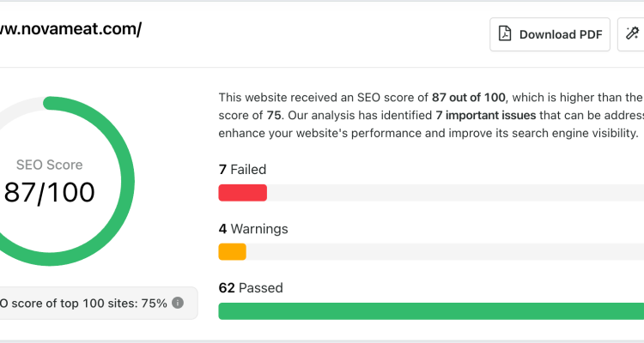
Task: Click the bold 87 out of 100 text
Action: pyautogui.click(x=469, y=97)
